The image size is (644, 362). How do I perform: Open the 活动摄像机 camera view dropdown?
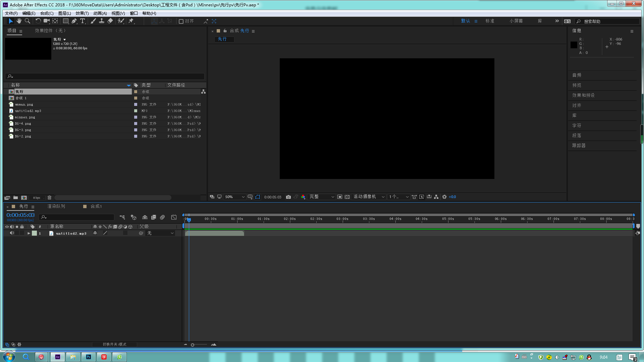pyautogui.click(x=369, y=197)
